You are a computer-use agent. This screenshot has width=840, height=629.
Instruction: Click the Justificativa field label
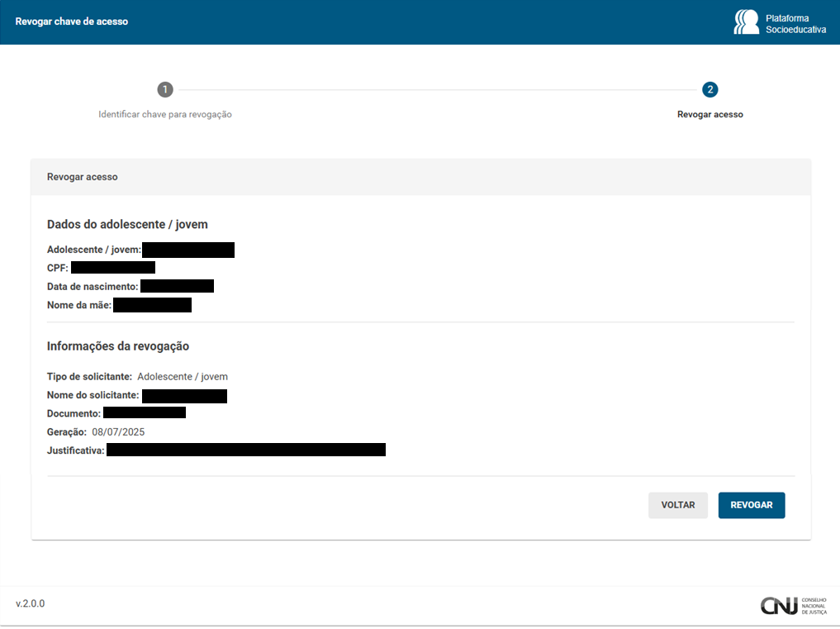(x=76, y=450)
